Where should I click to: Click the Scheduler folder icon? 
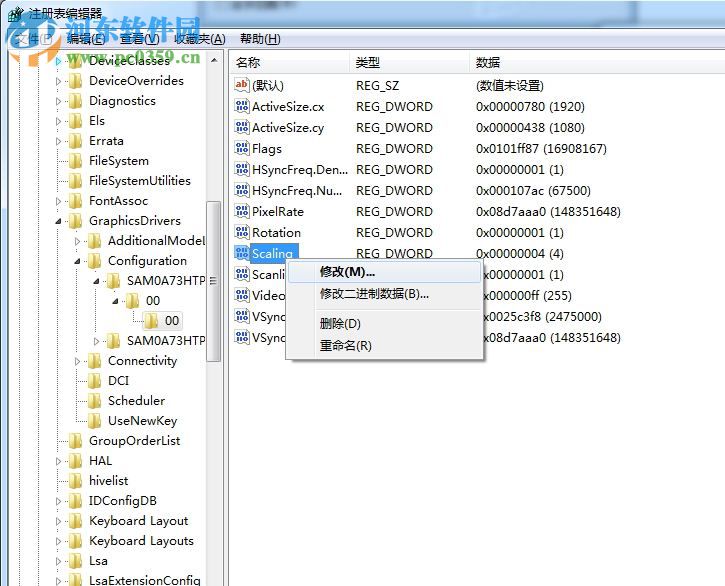click(94, 401)
